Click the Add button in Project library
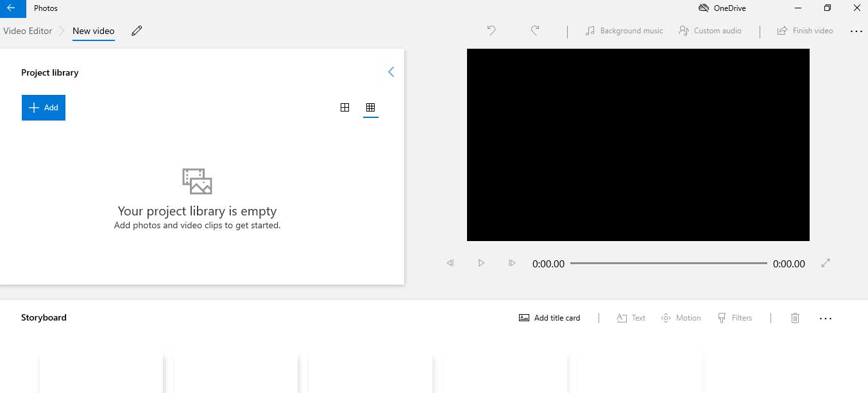Screen dimensions: 868x393 click(43, 107)
